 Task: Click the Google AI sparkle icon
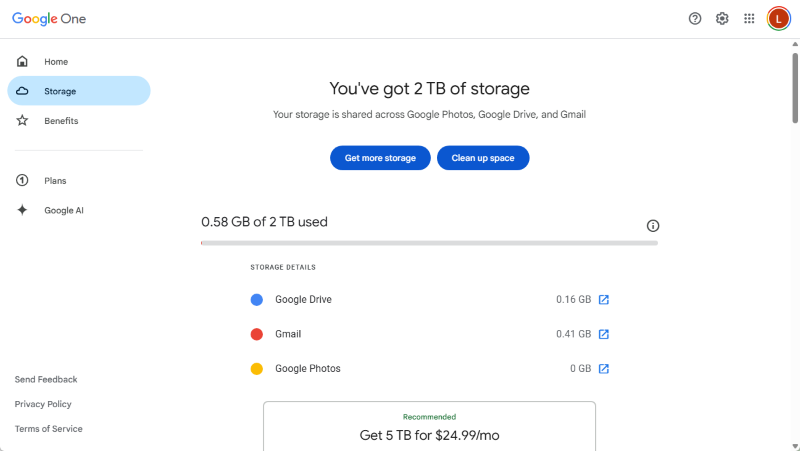tap(22, 210)
